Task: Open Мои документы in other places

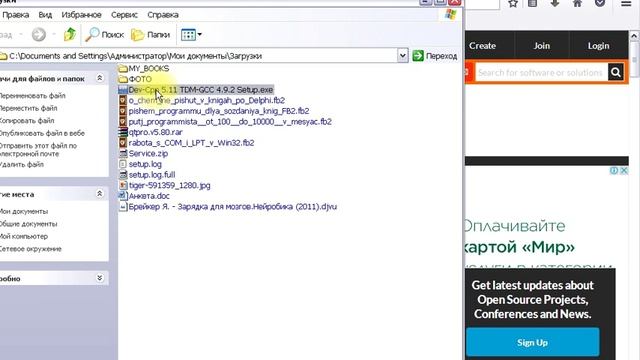Action: [x=24, y=211]
